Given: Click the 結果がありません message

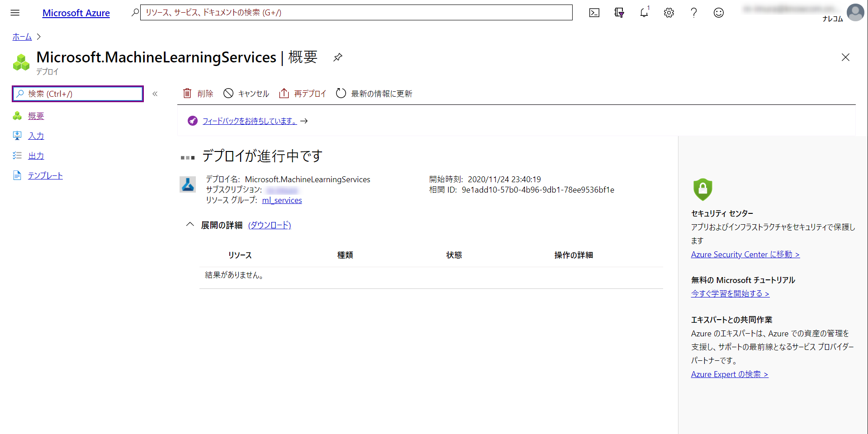Looking at the screenshot, I should pyautogui.click(x=234, y=275).
